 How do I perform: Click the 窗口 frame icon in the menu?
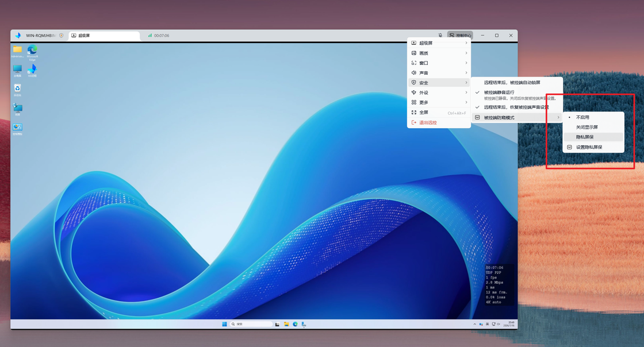point(414,63)
